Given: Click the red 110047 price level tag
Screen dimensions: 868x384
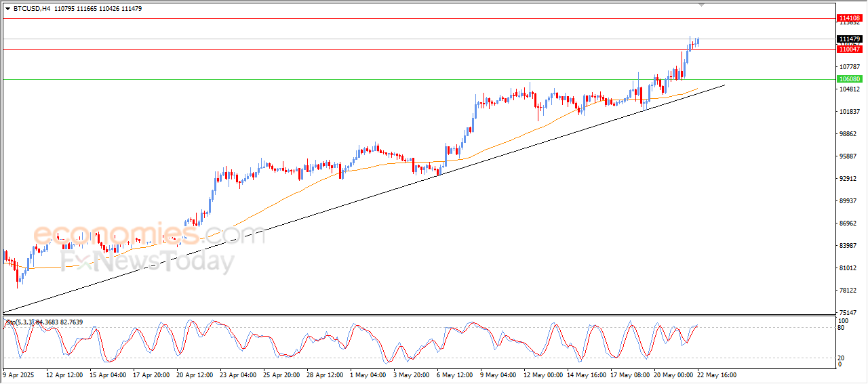Looking at the screenshot, I should pyautogui.click(x=849, y=49).
